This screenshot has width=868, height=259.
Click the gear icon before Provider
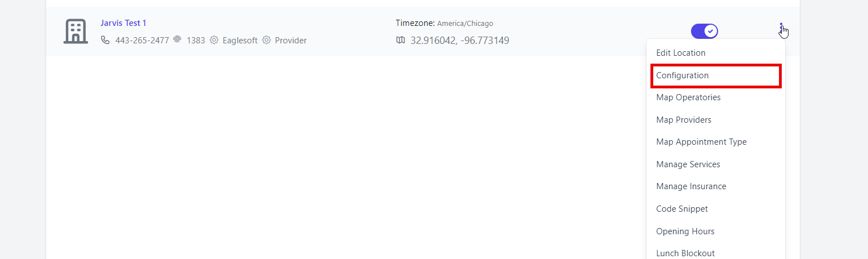click(x=267, y=40)
